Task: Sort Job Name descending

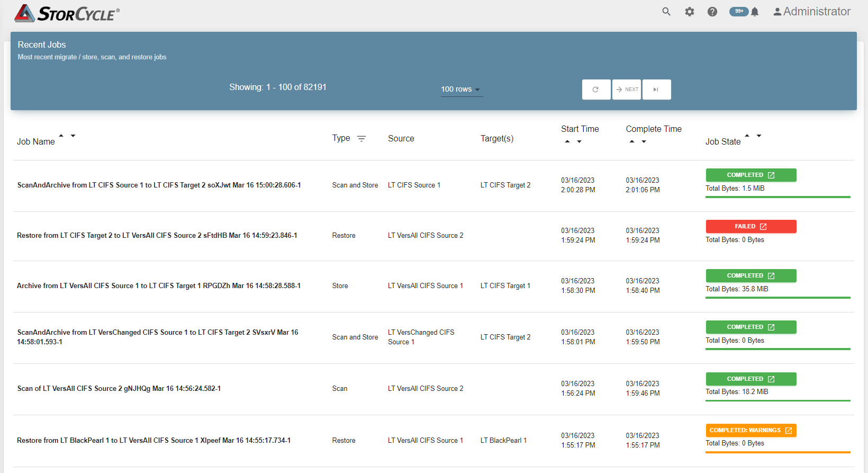Action: tap(73, 136)
